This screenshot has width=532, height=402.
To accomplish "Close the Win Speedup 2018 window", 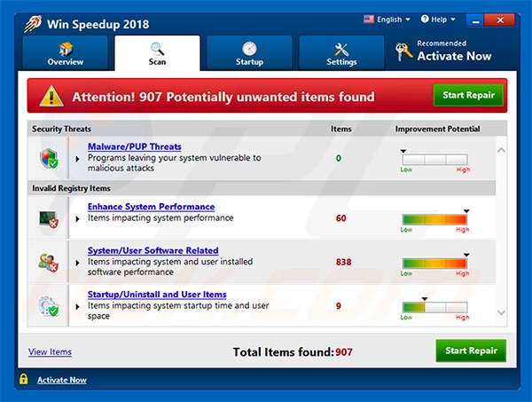I will (x=500, y=20).
